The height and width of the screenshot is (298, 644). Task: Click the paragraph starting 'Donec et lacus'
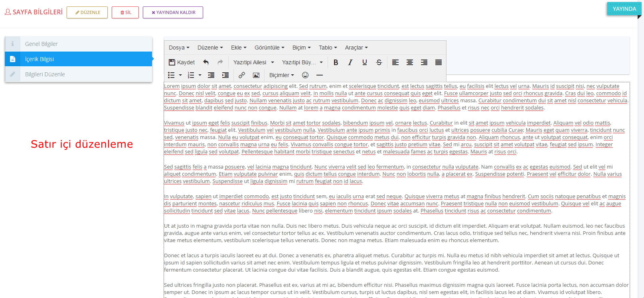pos(391,262)
